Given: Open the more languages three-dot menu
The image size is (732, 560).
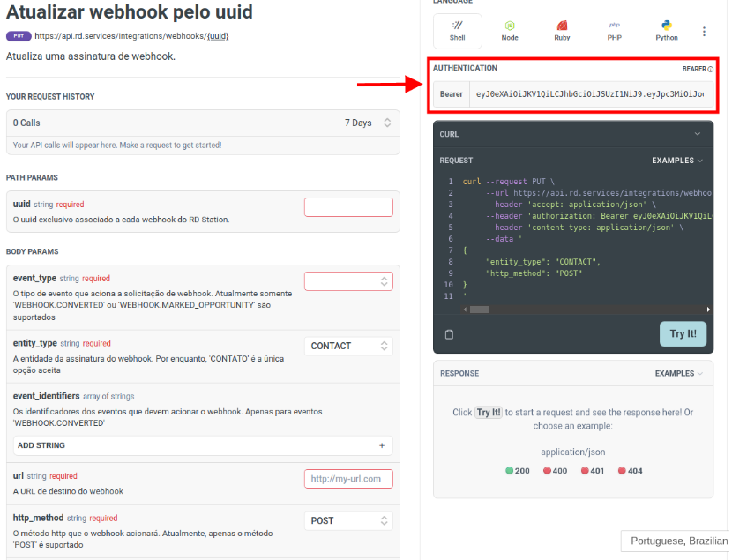Looking at the screenshot, I should coord(704,31).
